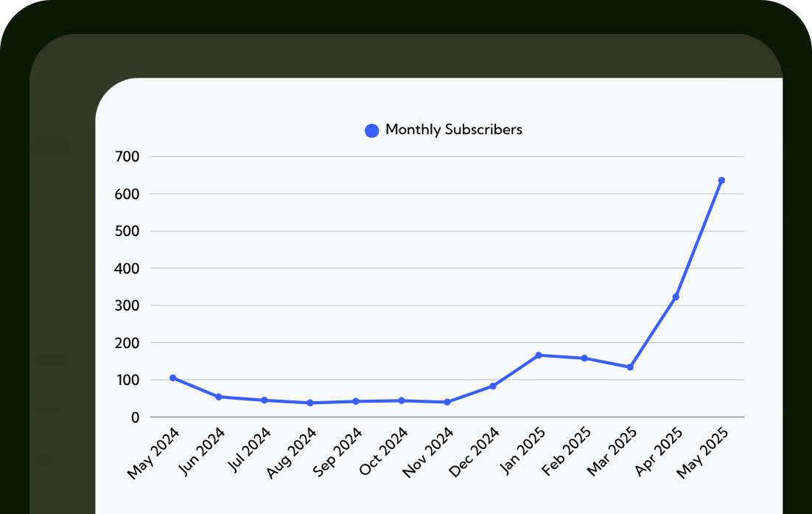
Task: Toggle the Monthly Subscribers legend label
Action: point(453,130)
